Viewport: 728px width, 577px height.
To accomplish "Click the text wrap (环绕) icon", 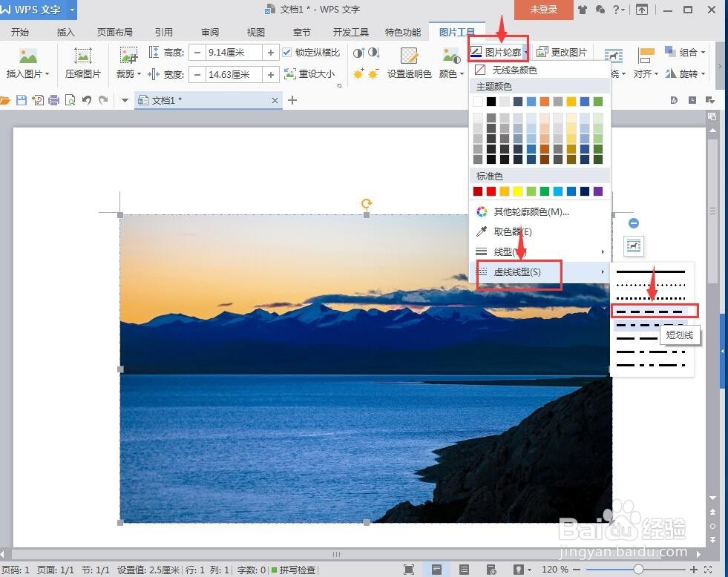I will pos(614,56).
